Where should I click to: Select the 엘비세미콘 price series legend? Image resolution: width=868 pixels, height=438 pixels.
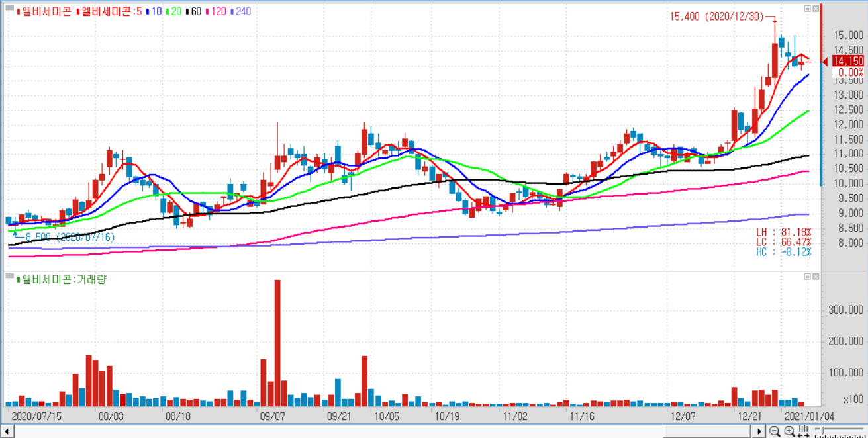click(46, 11)
